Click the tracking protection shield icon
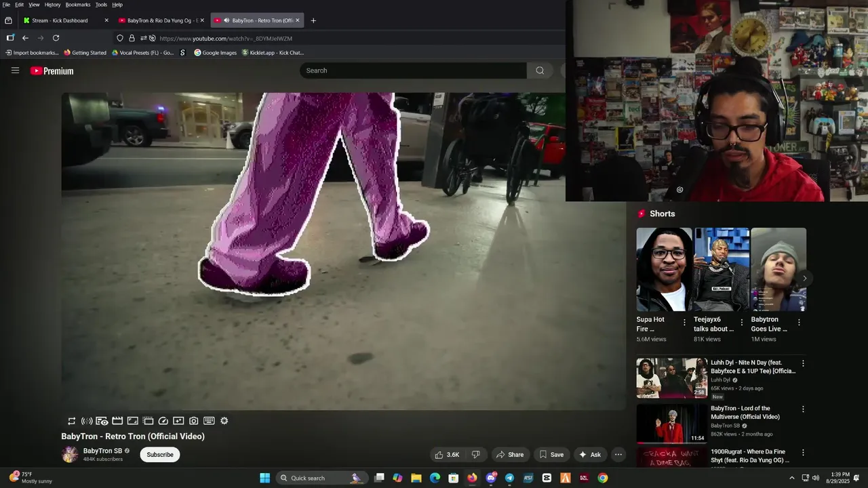This screenshot has width=868, height=488. coord(120,38)
